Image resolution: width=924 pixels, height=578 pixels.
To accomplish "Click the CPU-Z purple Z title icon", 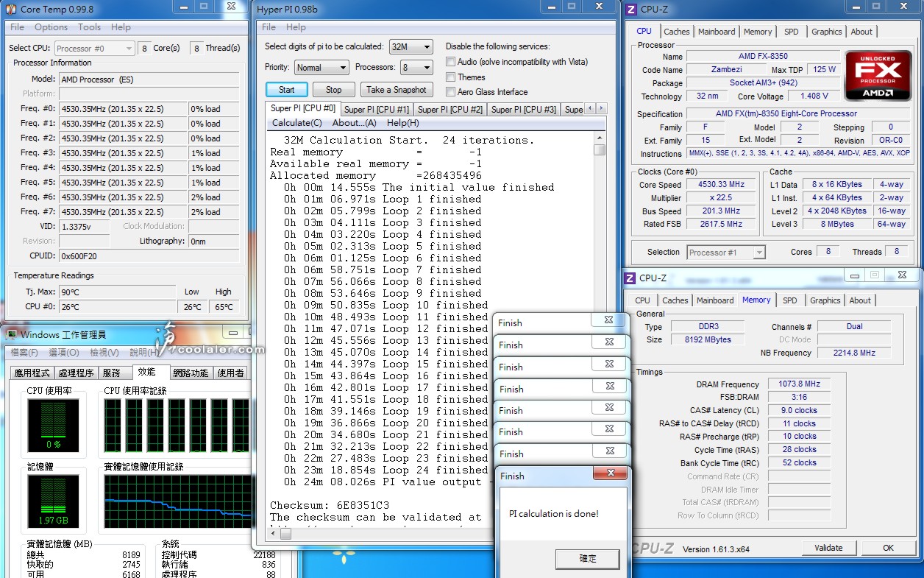I will 630,9.
